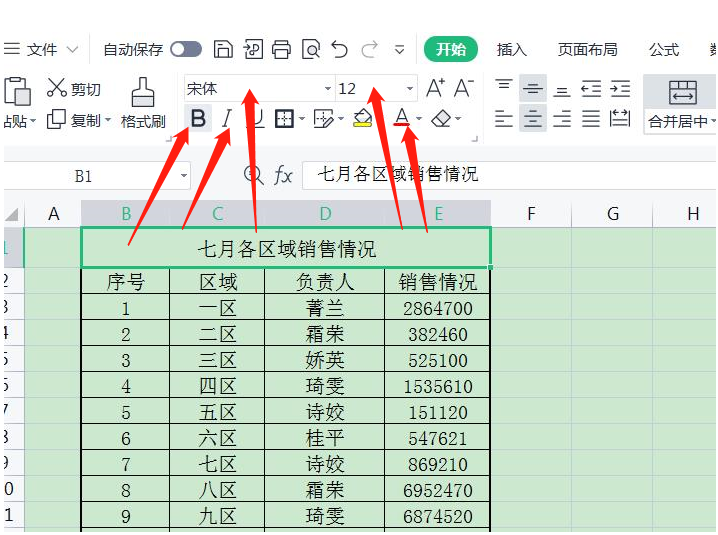Switch to the Insert (插入) tab
Screen dimensions: 718x535
coord(511,49)
